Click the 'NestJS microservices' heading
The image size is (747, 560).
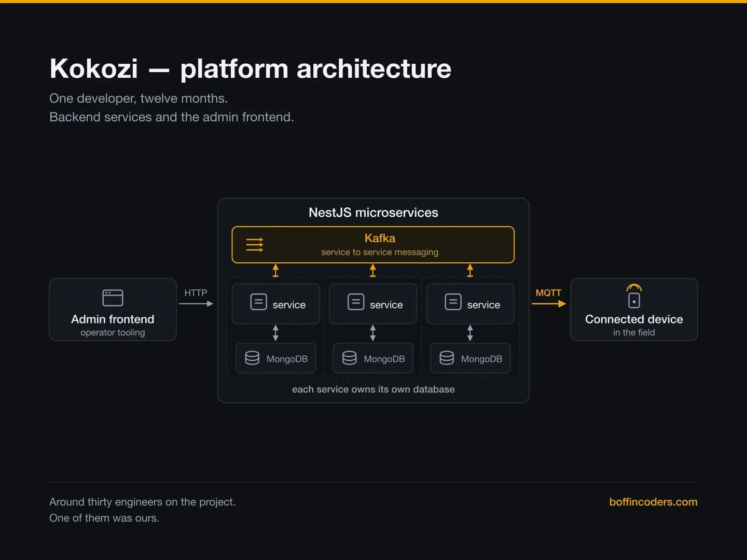click(x=374, y=213)
